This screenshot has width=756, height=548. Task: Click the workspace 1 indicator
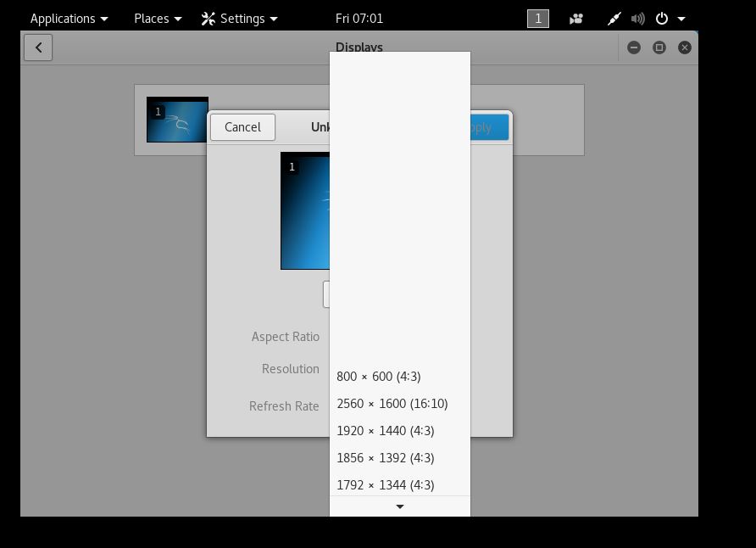538,19
